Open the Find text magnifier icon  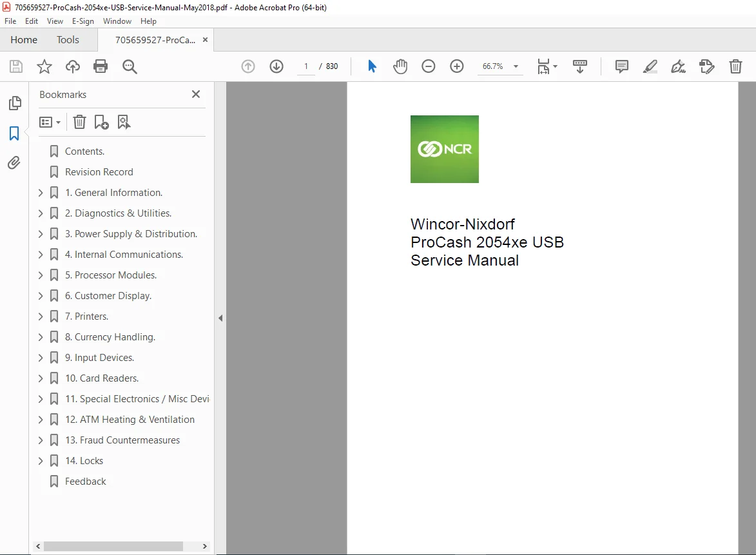(x=130, y=66)
